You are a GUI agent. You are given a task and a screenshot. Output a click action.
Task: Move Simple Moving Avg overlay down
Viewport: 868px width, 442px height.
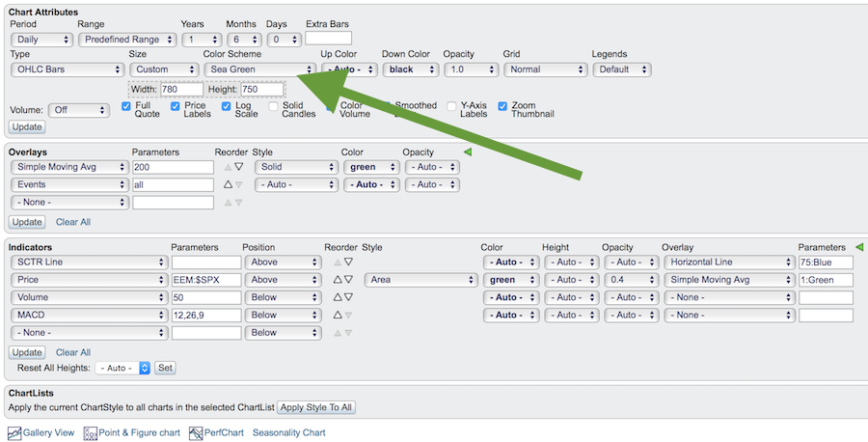pos(239,167)
